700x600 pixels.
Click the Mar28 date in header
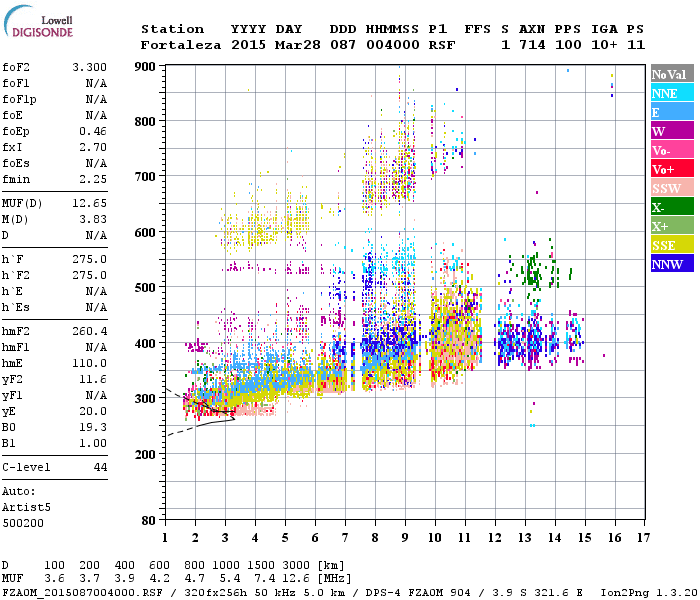[x=298, y=45]
